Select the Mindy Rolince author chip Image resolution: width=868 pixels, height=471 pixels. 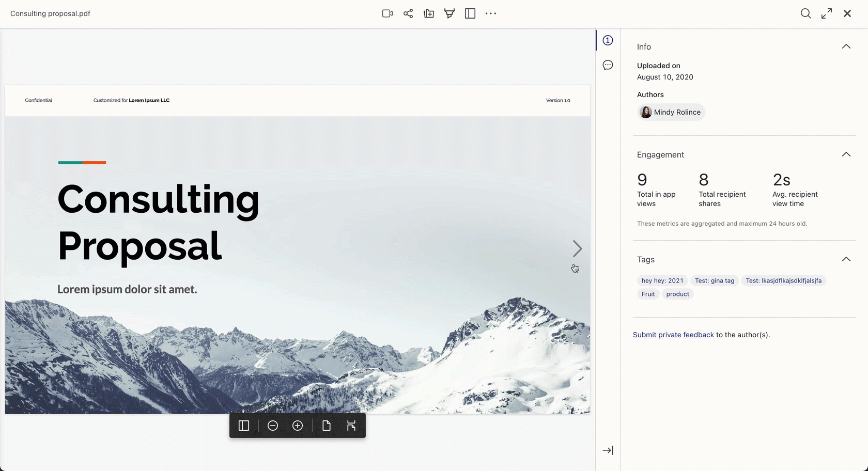coord(671,112)
